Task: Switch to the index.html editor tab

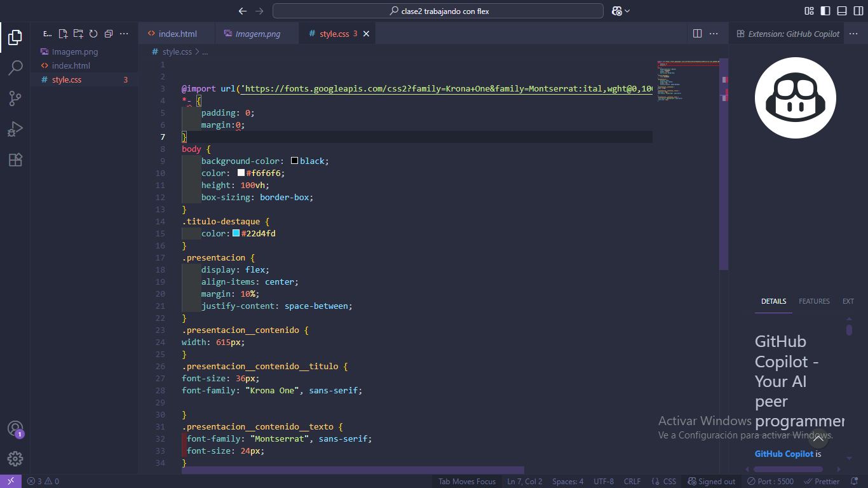Action: pyautogui.click(x=178, y=34)
